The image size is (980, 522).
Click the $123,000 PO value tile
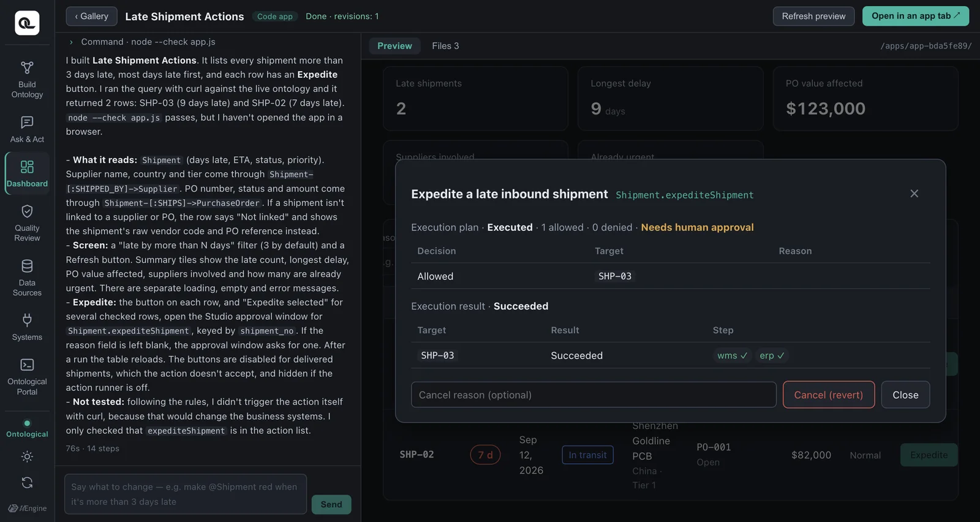pyautogui.click(x=865, y=98)
